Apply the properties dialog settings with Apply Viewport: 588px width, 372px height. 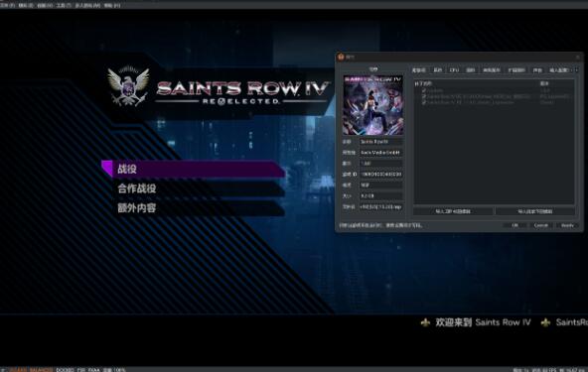567,225
